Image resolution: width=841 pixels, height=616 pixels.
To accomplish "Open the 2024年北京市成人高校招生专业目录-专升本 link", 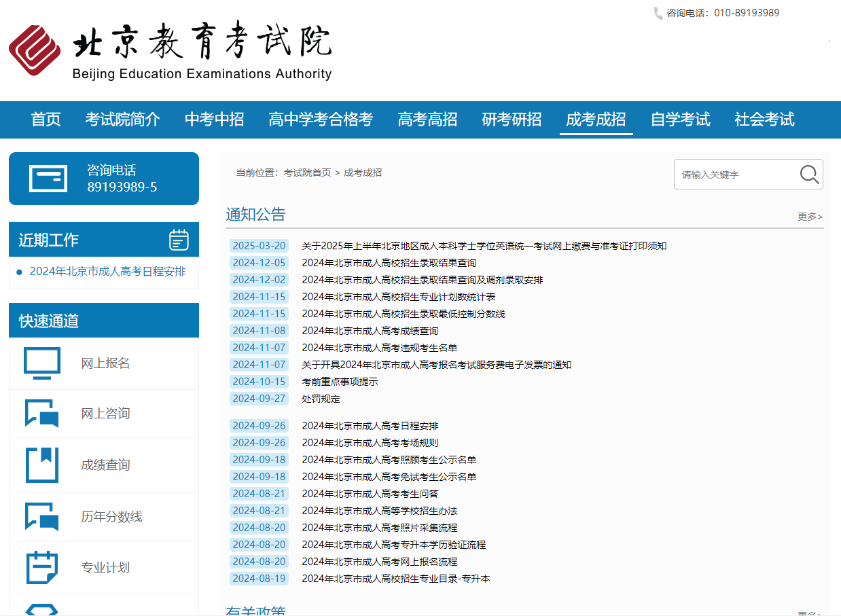I will [x=396, y=578].
